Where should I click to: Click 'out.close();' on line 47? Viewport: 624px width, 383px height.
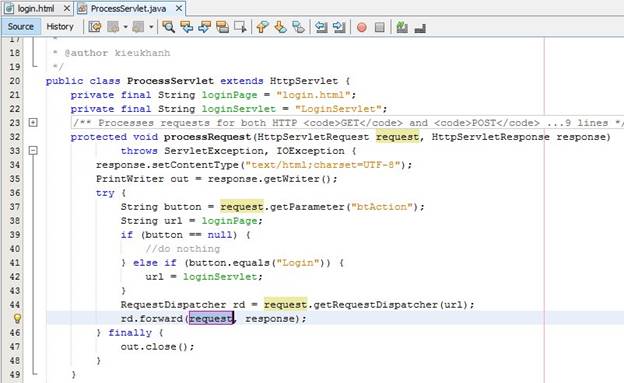(x=158, y=347)
